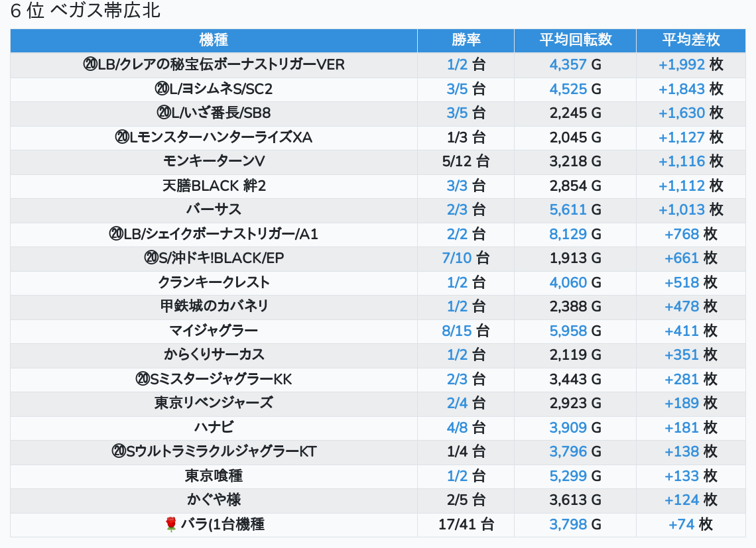
Task: Click the モンキーターンV machine name
Action: pyautogui.click(x=214, y=162)
